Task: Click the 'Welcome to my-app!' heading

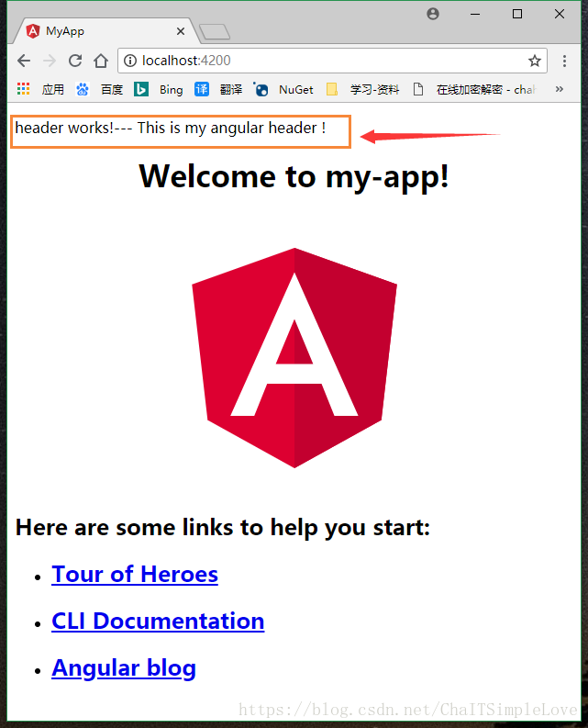Action: tap(294, 177)
